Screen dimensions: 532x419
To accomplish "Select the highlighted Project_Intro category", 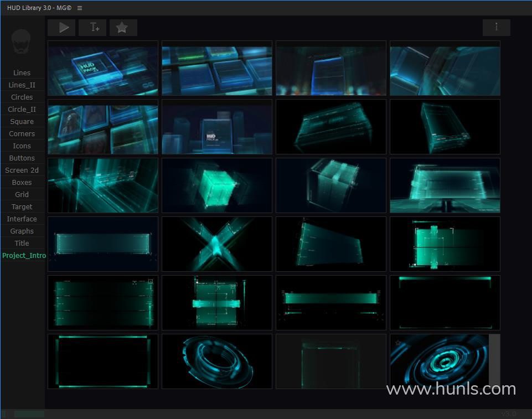I will pyautogui.click(x=24, y=256).
